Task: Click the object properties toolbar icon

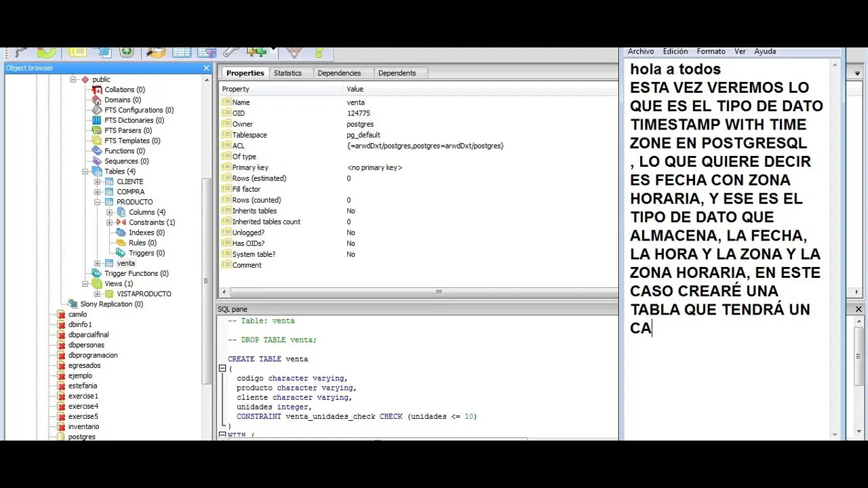Action: pyautogui.click(x=76, y=52)
